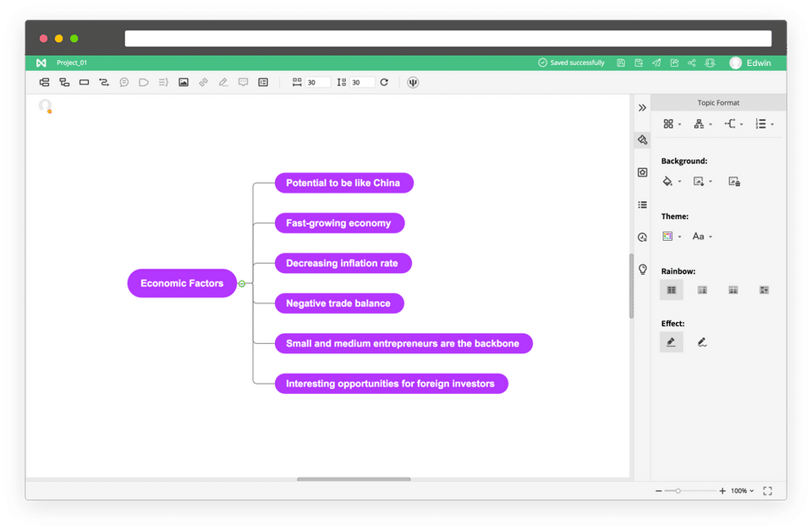Open the lightbulb ideas side tab
This screenshot has width=812, height=530.
(x=643, y=269)
